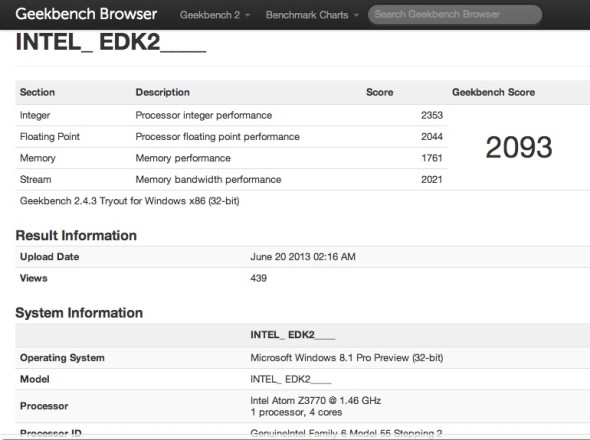Select the INTEL_ EDK2 page heading
The image size is (590, 440).
pos(111,42)
